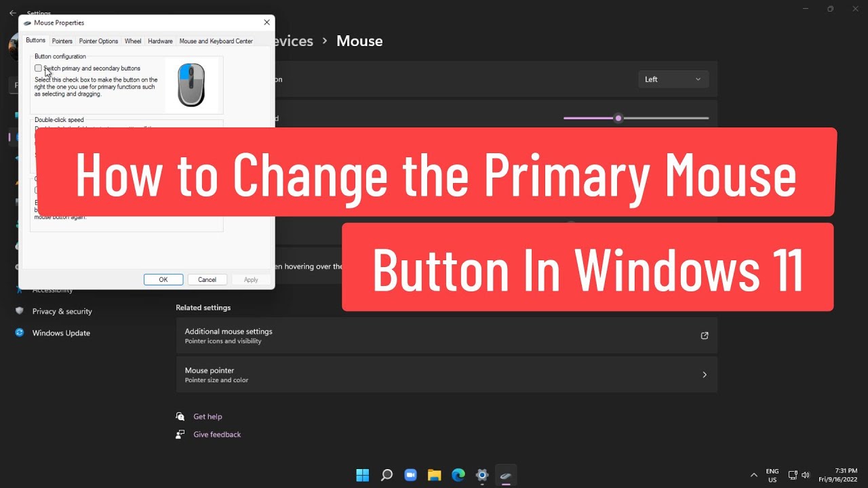The image size is (868, 488).
Task: Click the volume speaker tray icon
Action: click(806, 475)
